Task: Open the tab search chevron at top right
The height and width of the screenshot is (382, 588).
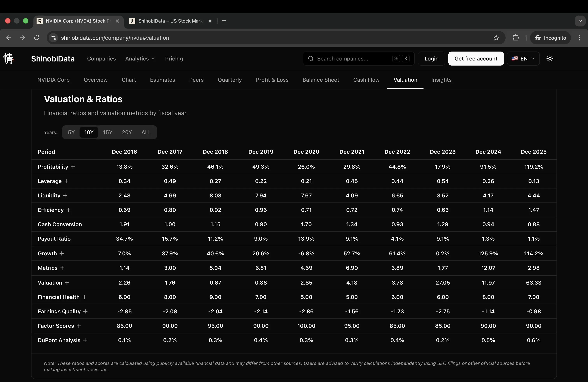Action: [580, 21]
